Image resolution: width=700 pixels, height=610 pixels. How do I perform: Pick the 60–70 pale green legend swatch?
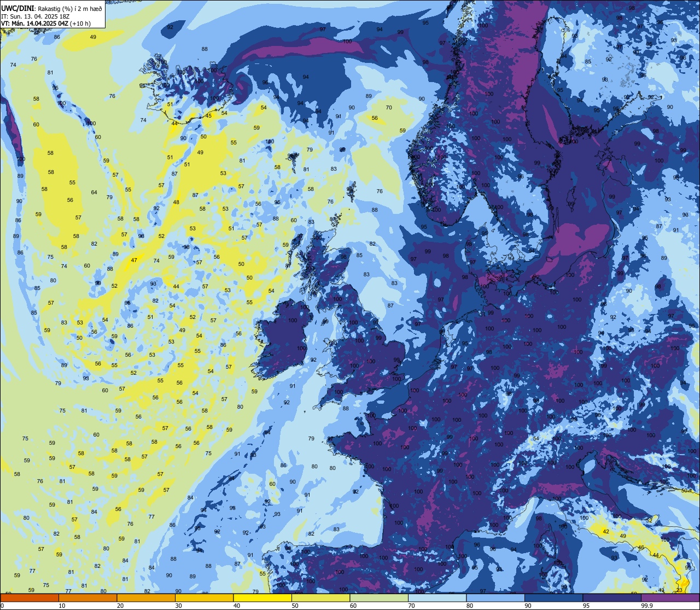click(x=379, y=597)
